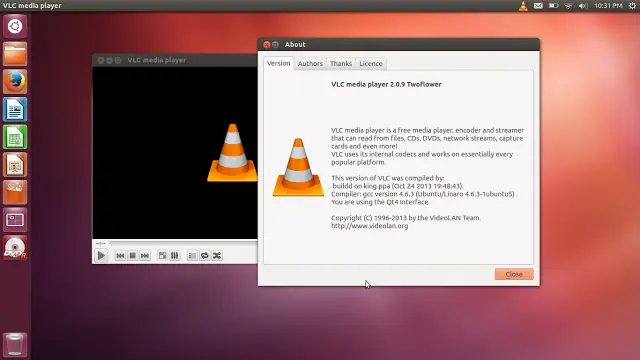Launch LibreOffice Calc from launcher
640x360 pixels.
(x=15, y=137)
